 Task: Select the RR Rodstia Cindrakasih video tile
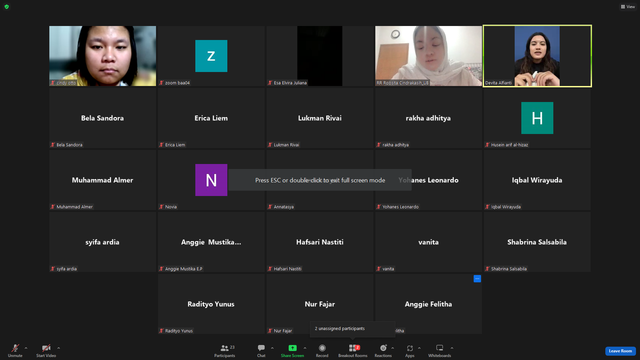tap(428, 56)
